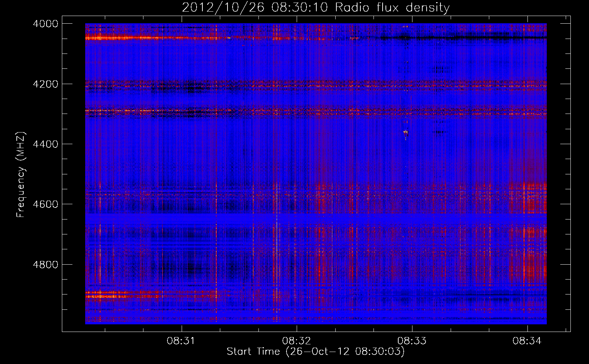Select the 4600 frequency tick label
Viewport: 589px width, 364px height.
click(46, 204)
